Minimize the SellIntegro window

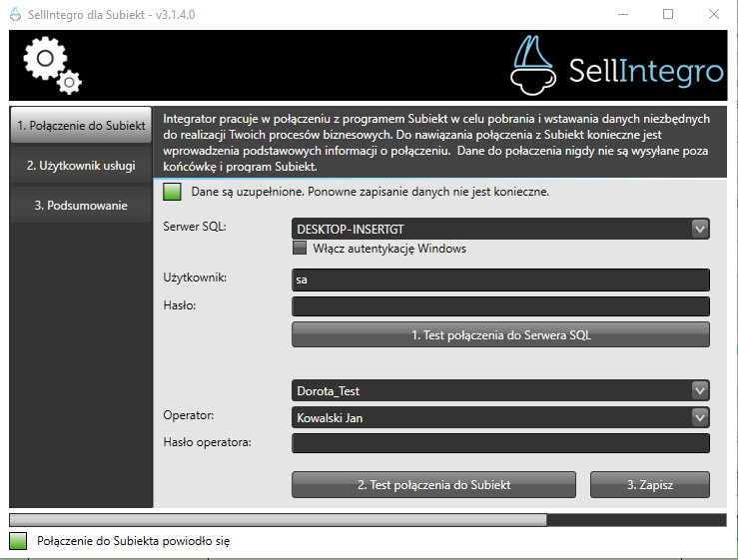click(623, 14)
